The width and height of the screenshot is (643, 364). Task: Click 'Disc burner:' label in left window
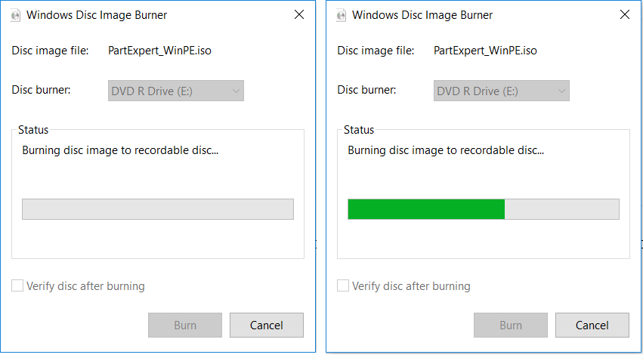point(41,90)
